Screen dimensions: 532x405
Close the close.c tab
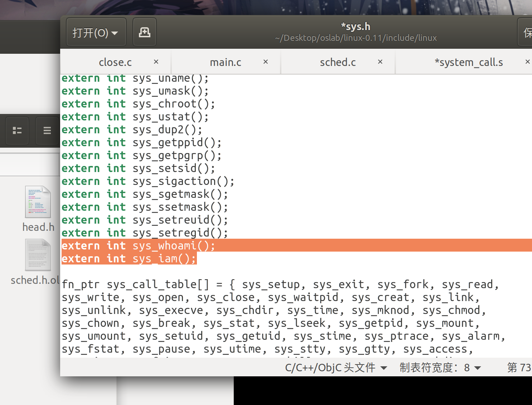click(x=156, y=62)
